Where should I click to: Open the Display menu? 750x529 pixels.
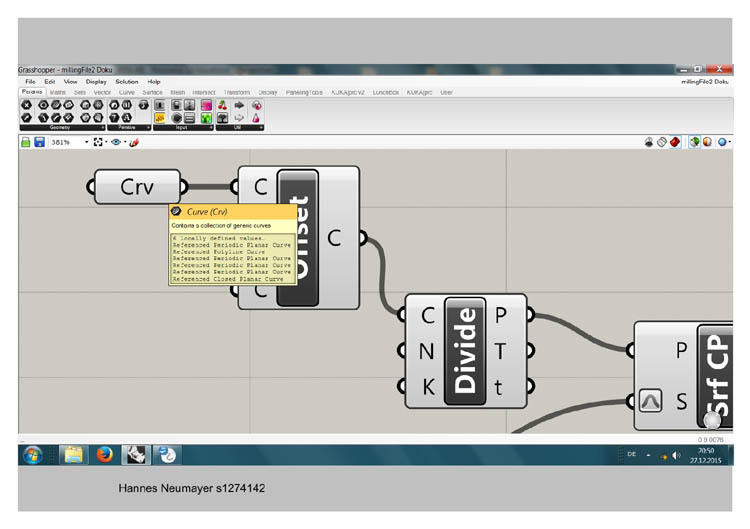pos(96,82)
